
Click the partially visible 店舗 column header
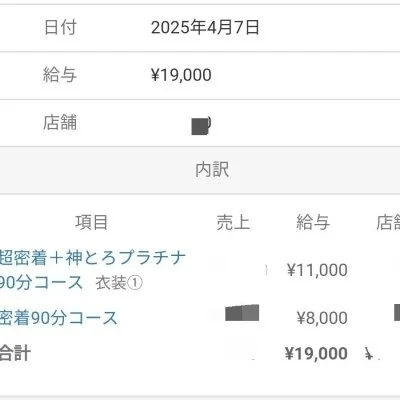388,222
